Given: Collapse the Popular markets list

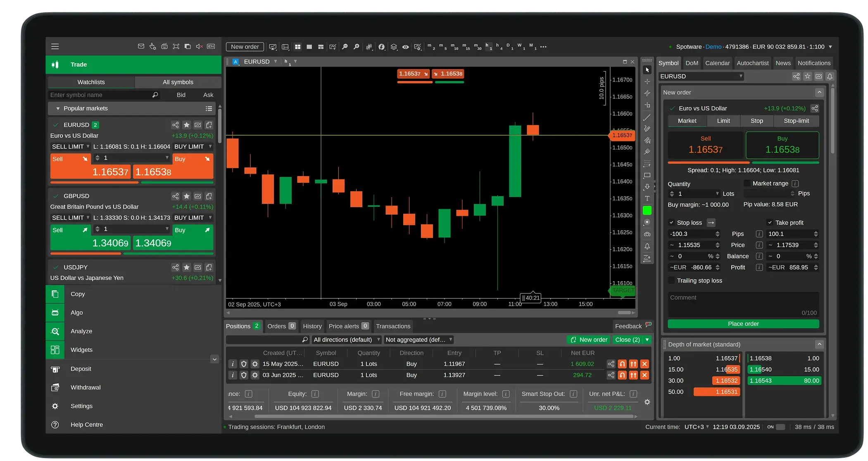Looking at the screenshot, I should click(58, 108).
